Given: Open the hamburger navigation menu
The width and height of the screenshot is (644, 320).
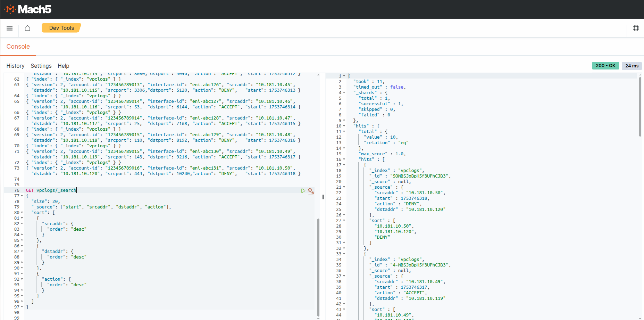Looking at the screenshot, I should tap(10, 28).
